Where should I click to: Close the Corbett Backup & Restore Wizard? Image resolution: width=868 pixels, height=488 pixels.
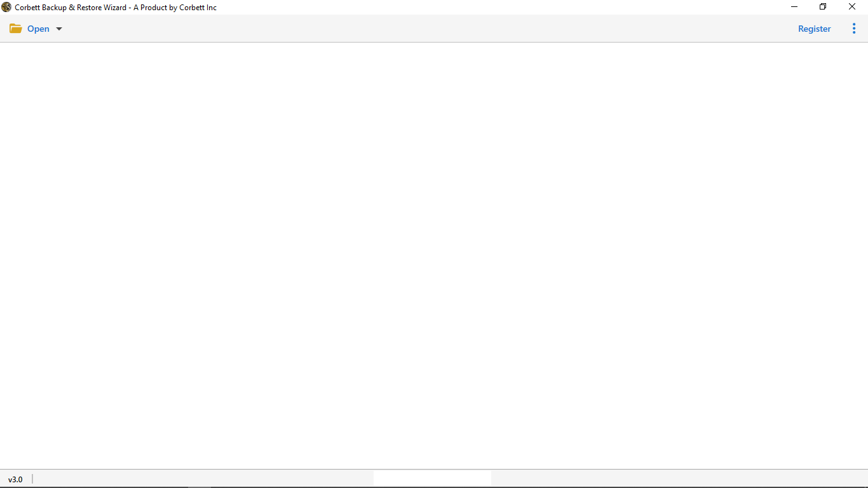point(852,7)
